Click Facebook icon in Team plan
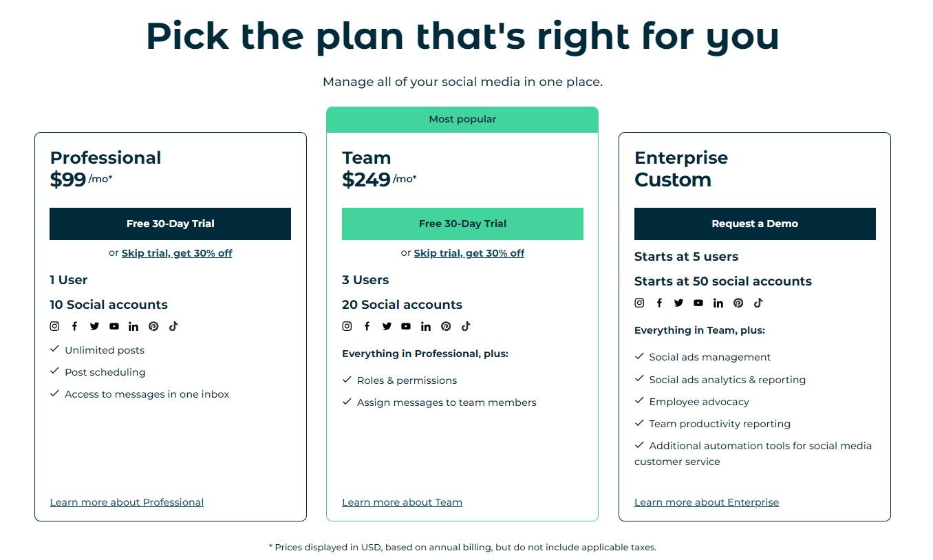This screenshot has height=560, width=933. click(x=367, y=326)
